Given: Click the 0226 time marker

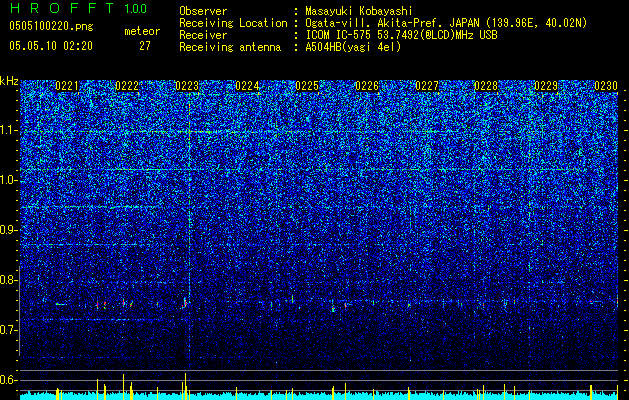Looking at the screenshot, I should tap(367, 86).
